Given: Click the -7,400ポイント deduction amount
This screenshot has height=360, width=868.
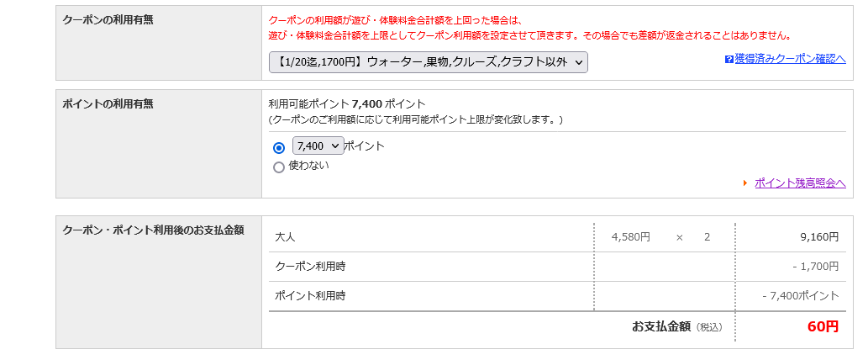Looking at the screenshot, I should pos(800,296).
